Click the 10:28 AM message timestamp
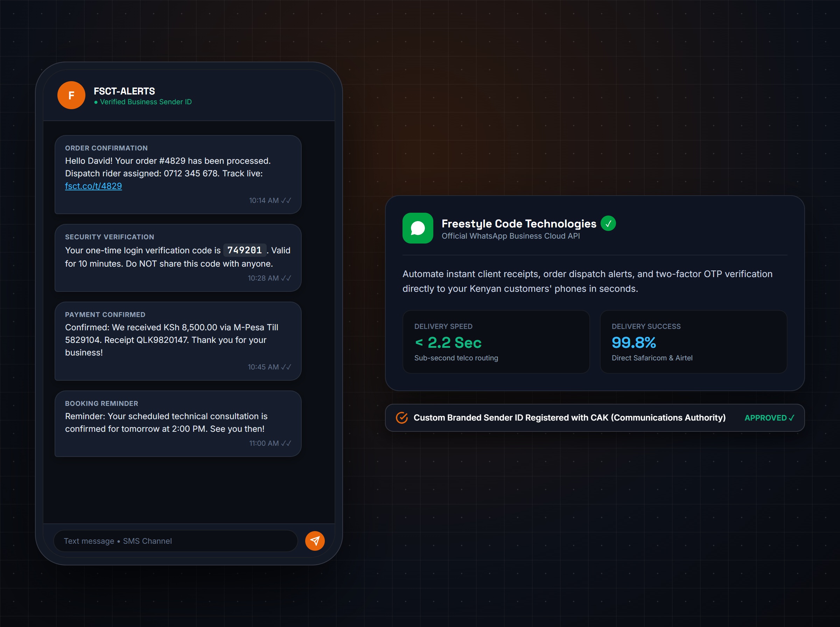Viewport: 840px width, 627px height. coord(263,278)
